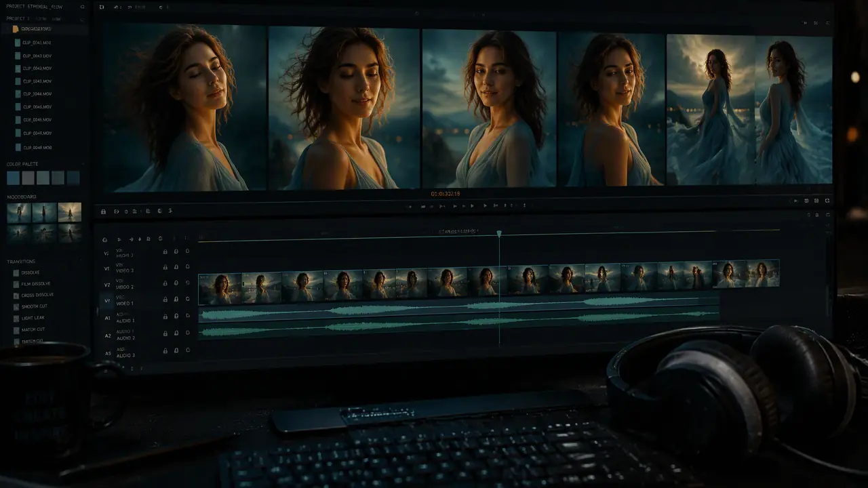
Task: Click the first icon in the viewer's top toolbar
Action: (x=102, y=7)
